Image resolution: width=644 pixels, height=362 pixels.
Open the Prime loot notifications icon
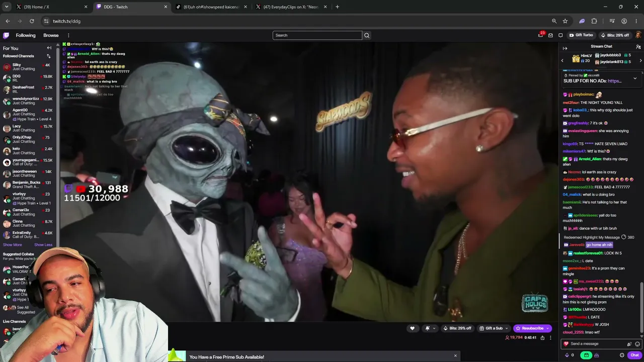click(541, 35)
